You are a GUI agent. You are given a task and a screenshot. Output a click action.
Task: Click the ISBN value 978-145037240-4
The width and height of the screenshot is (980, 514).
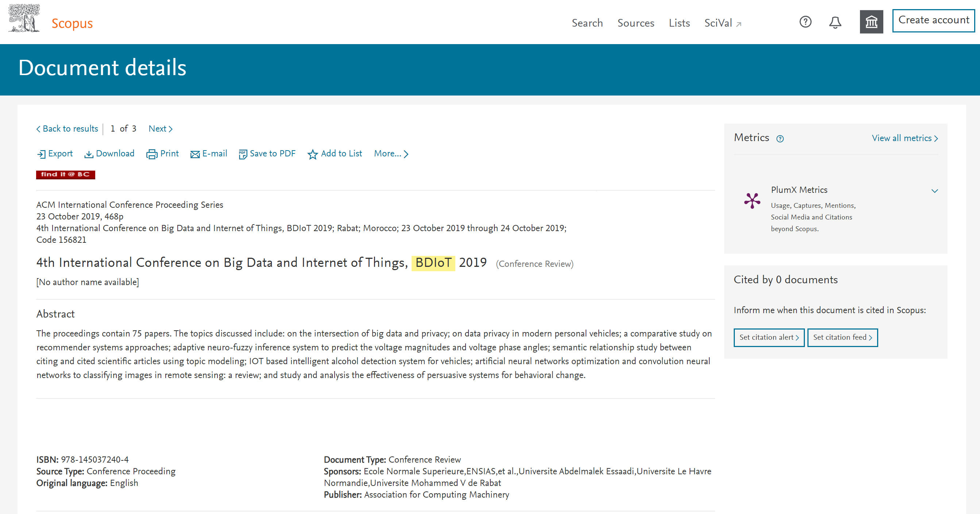(95, 460)
